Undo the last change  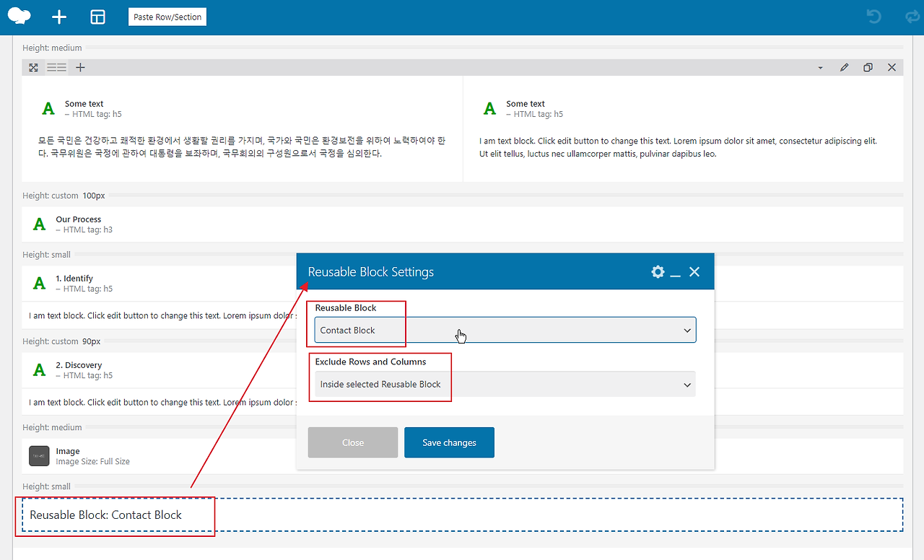tap(874, 17)
